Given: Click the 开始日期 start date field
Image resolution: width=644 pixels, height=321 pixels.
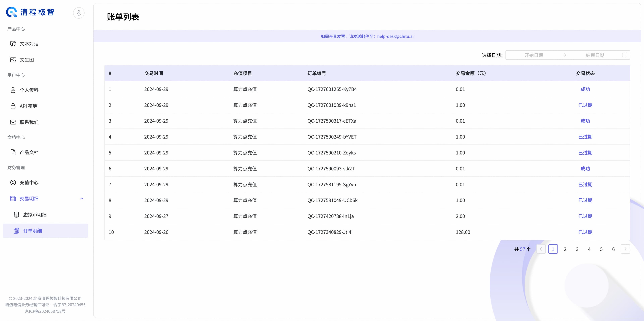Looking at the screenshot, I should pyautogui.click(x=533, y=55).
